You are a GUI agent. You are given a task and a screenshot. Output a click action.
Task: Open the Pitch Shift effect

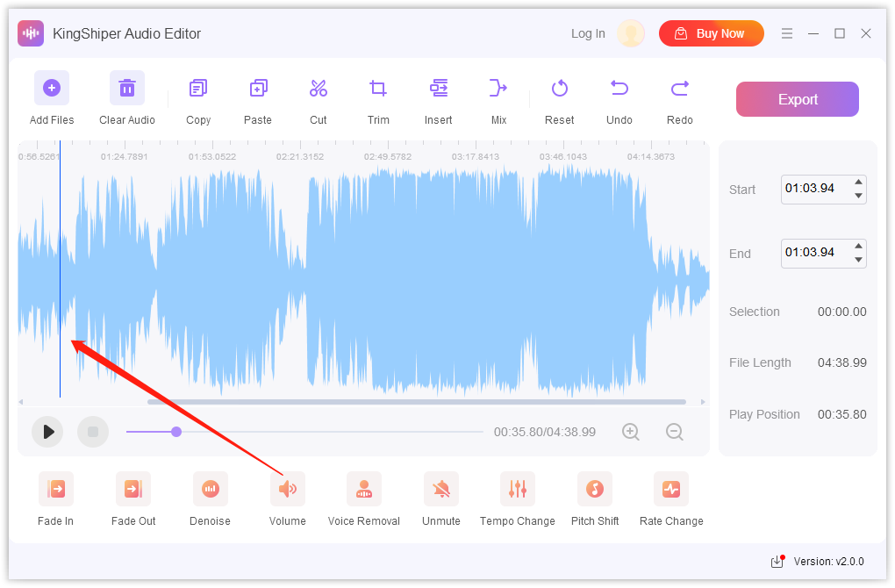(x=595, y=489)
